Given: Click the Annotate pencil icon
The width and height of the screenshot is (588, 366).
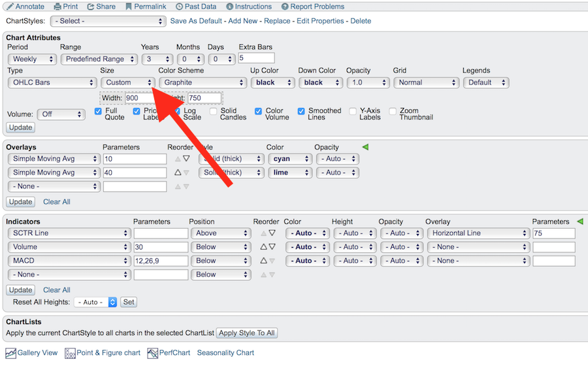Looking at the screenshot, I should 9,7.
